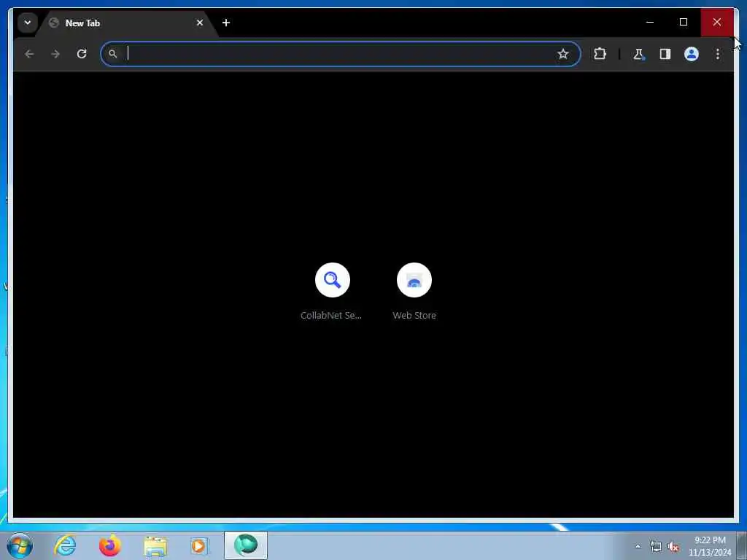Open the profile avatar menu
Screen dimensions: 747x560
coord(692,54)
